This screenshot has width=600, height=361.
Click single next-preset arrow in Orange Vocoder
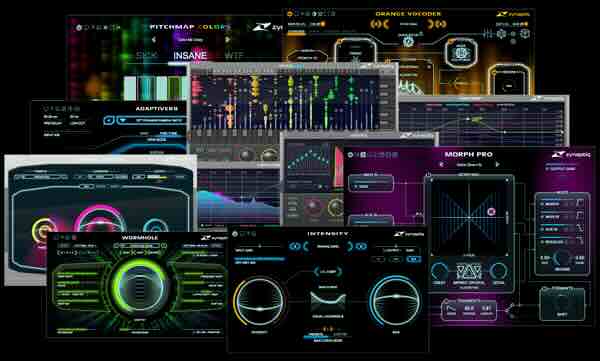tap(431, 24)
